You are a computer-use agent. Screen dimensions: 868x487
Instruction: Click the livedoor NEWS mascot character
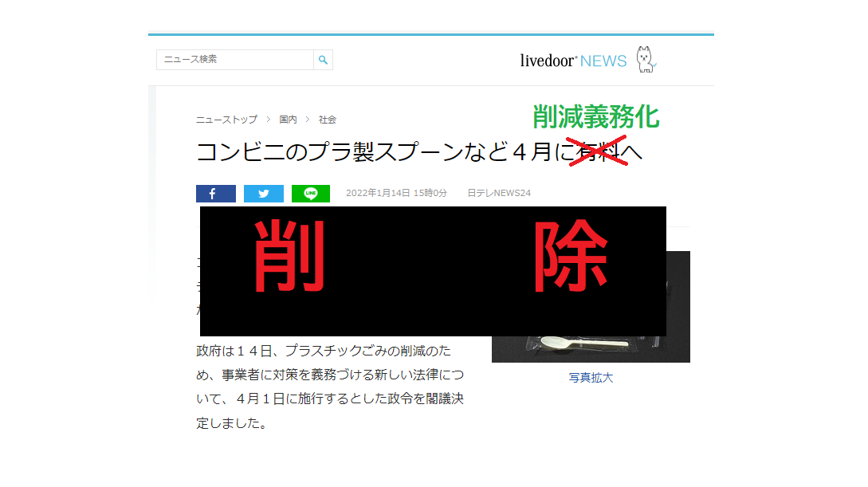(x=643, y=57)
